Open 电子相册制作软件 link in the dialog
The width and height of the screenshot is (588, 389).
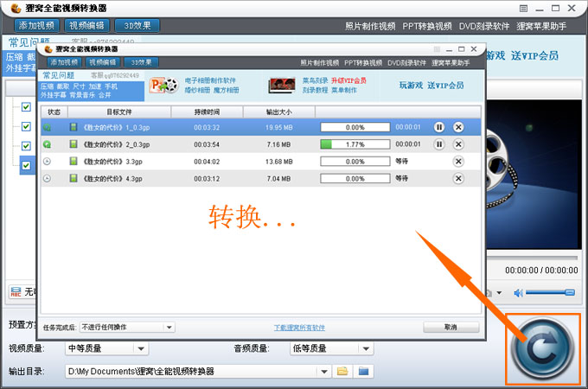210,80
